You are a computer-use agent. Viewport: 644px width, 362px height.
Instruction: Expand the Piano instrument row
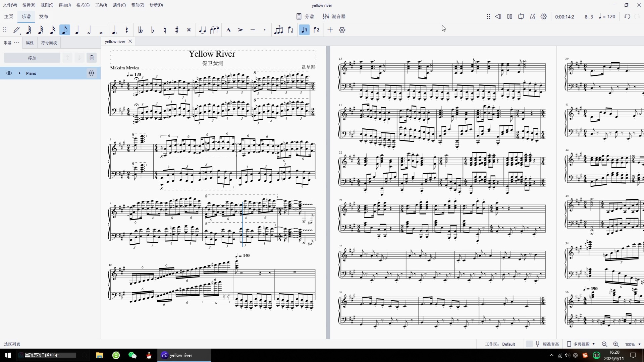pos(19,73)
